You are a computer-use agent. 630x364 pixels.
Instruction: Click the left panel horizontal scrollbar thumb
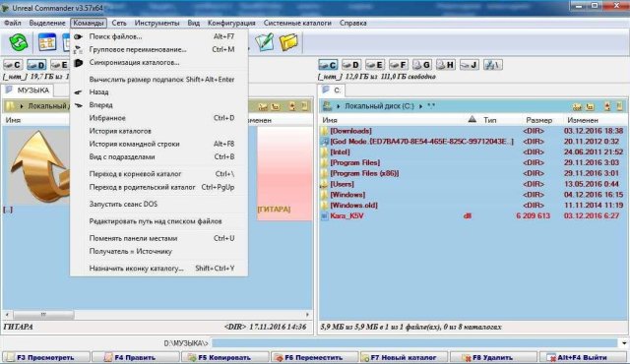point(43,315)
